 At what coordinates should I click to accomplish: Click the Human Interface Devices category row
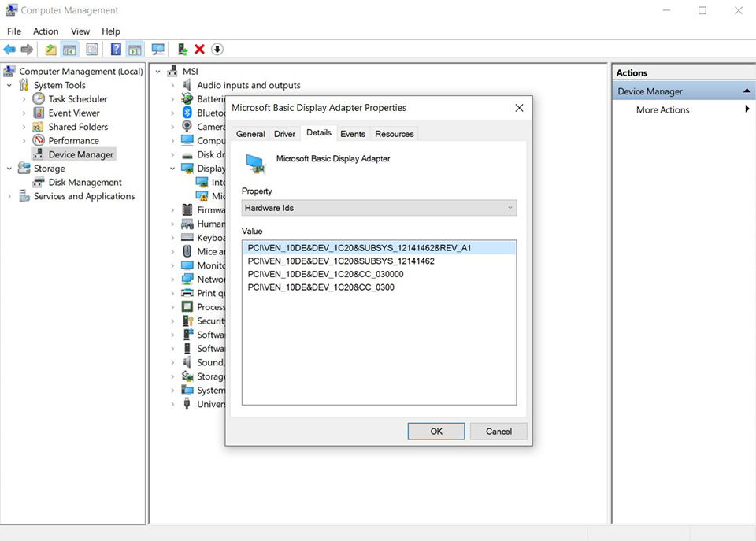pyautogui.click(x=203, y=224)
